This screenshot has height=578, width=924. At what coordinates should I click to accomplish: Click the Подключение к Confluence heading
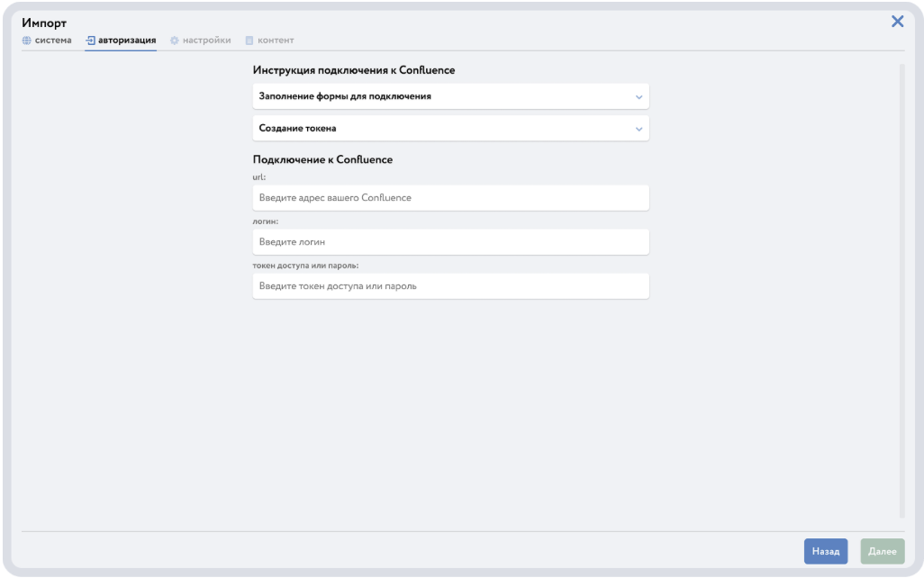[322, 159]
